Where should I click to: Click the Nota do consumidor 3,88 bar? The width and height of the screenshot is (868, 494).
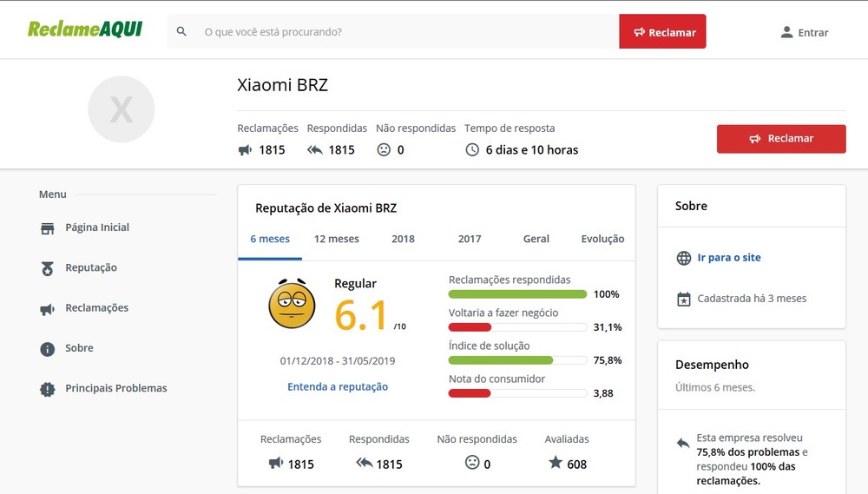click(517, 394)
